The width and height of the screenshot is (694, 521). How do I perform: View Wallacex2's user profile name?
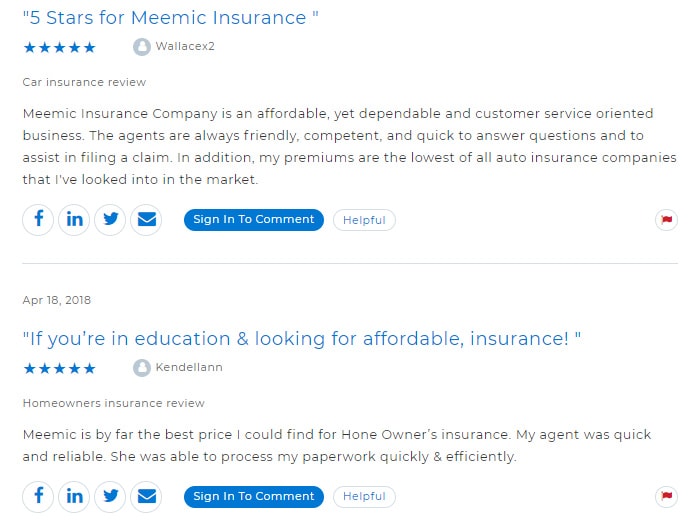185,46
